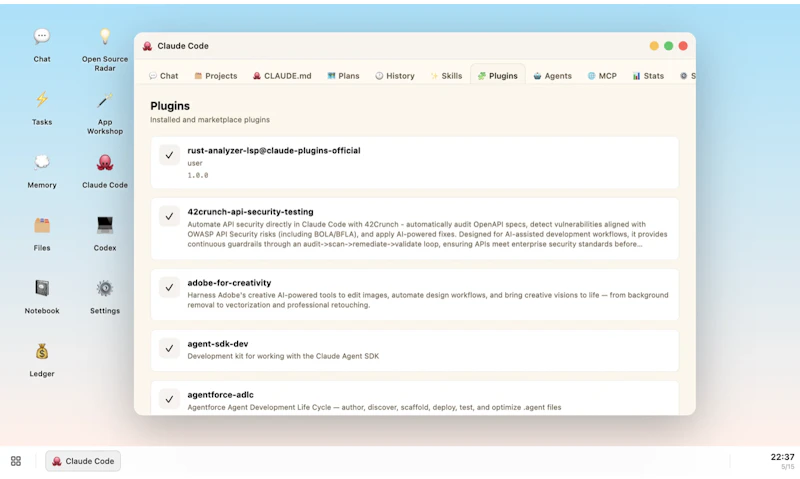
Task: Toggle the agent-sdk-dev plugin checkbox
Action: coord(169,348)
